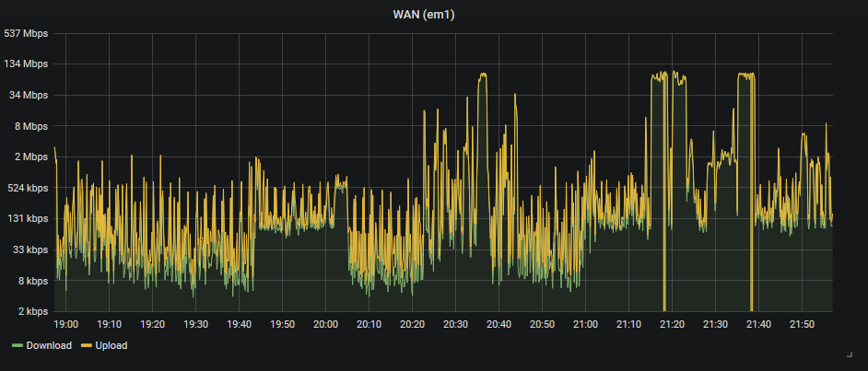
Task: Click the 19:30 time axis label
Action: point(195,325)
